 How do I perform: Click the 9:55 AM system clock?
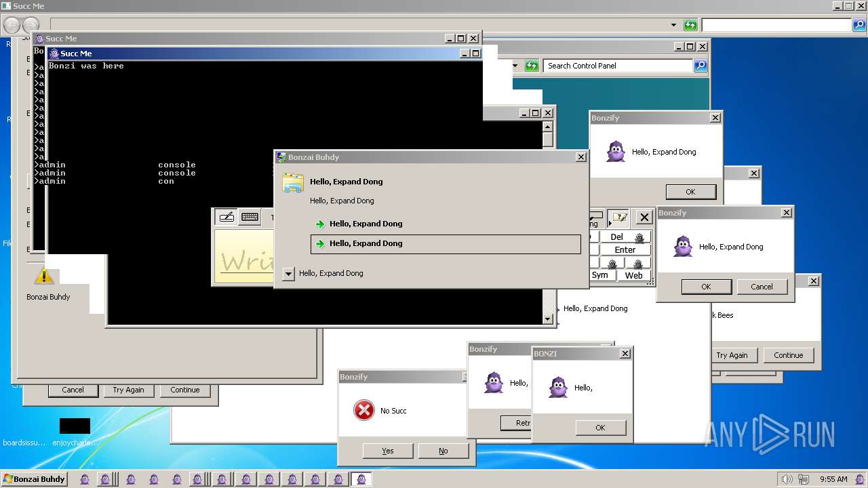(x=833, y=479)
